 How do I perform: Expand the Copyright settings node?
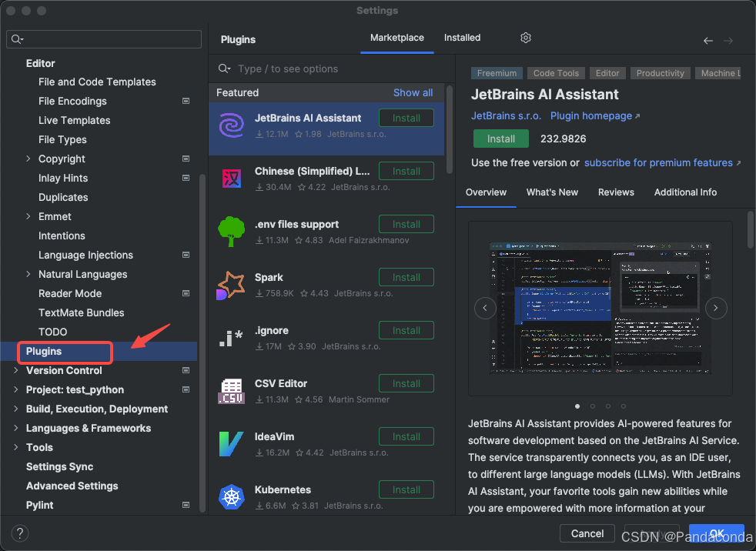click(28, 159)
